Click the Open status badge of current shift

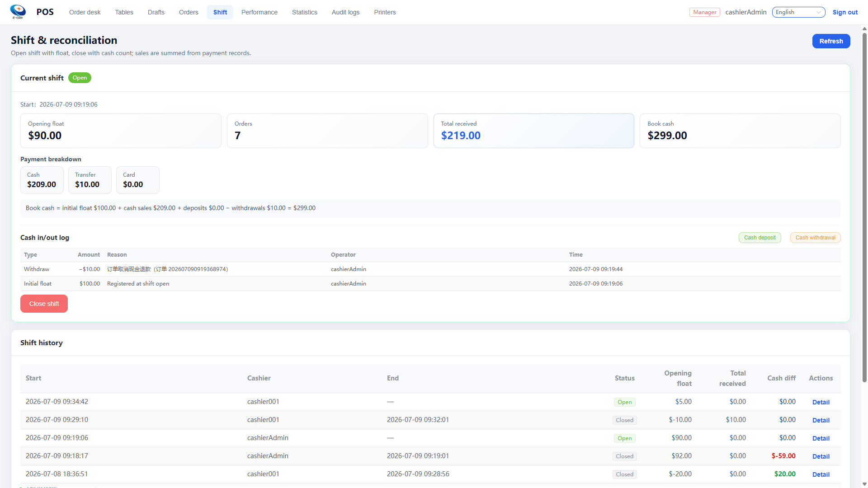pos(80,78)
